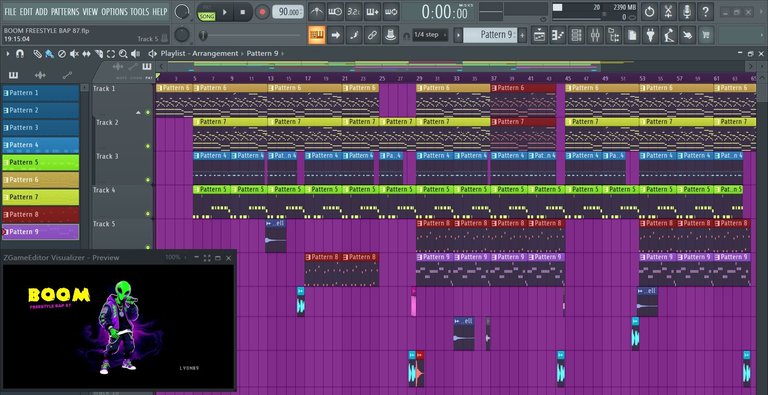The height and width of the screenshot is (395, 768).
Task: Open the Mixer view
Action: pyautogui.click(x=595, y=35)
